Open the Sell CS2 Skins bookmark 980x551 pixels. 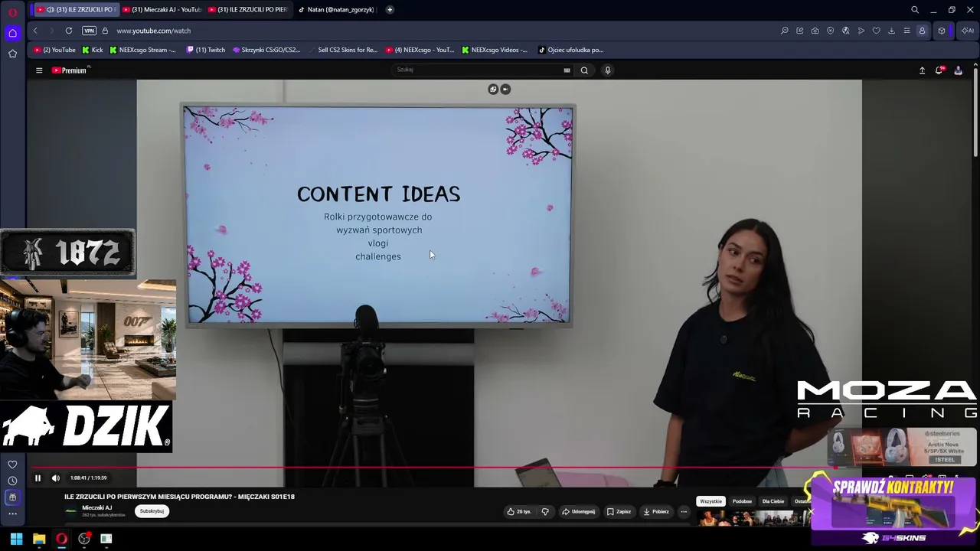[343, 50]
